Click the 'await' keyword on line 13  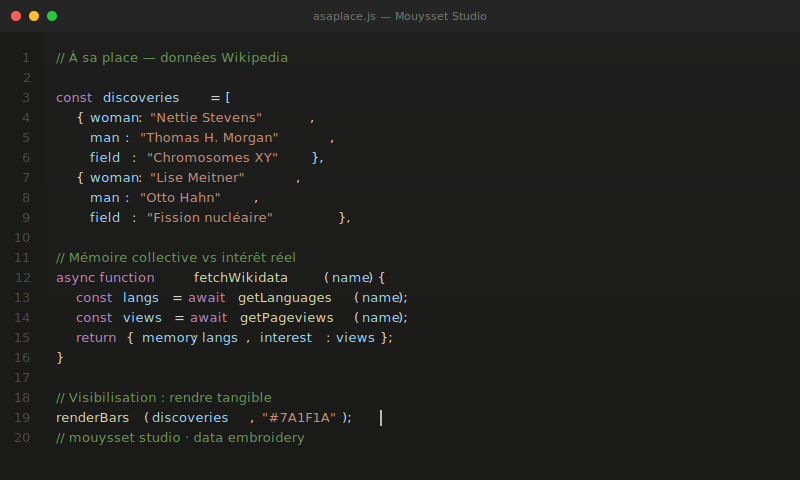click(207, 298)
